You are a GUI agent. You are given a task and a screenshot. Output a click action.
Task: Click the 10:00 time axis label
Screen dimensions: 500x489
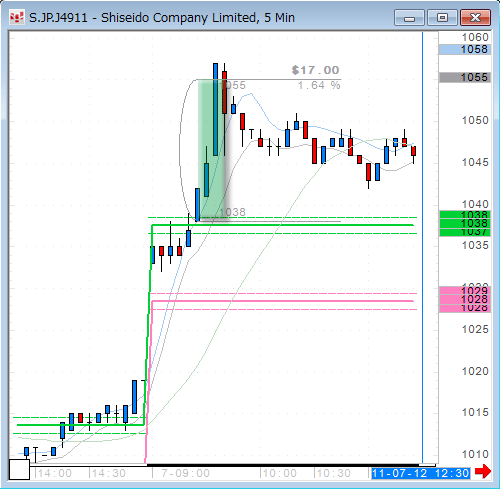[x=279, y=473]
